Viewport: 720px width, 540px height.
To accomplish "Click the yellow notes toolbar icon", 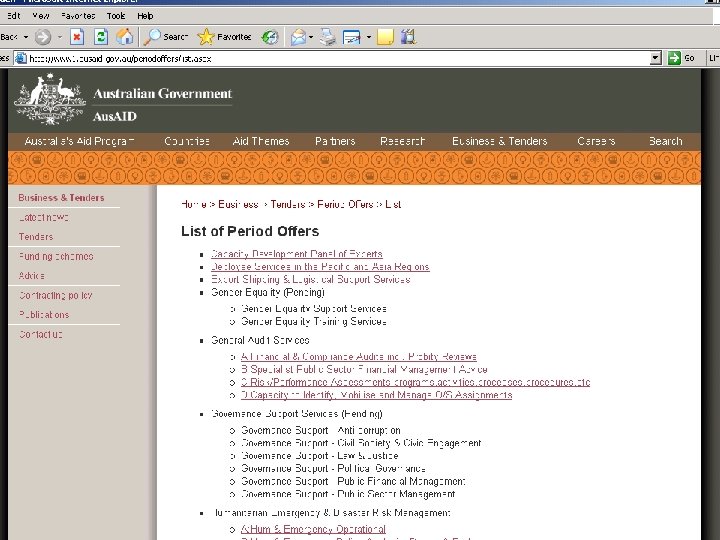I will [x=385, y=37].
